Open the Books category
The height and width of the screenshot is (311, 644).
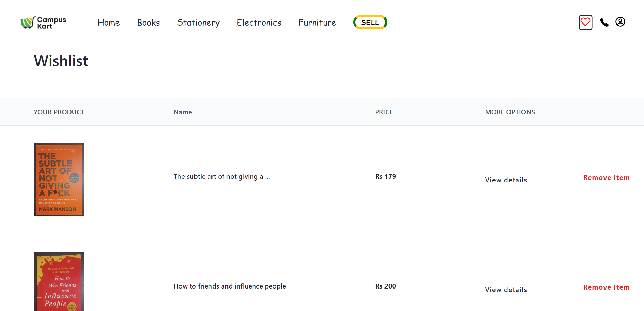[x=148, y=23]
